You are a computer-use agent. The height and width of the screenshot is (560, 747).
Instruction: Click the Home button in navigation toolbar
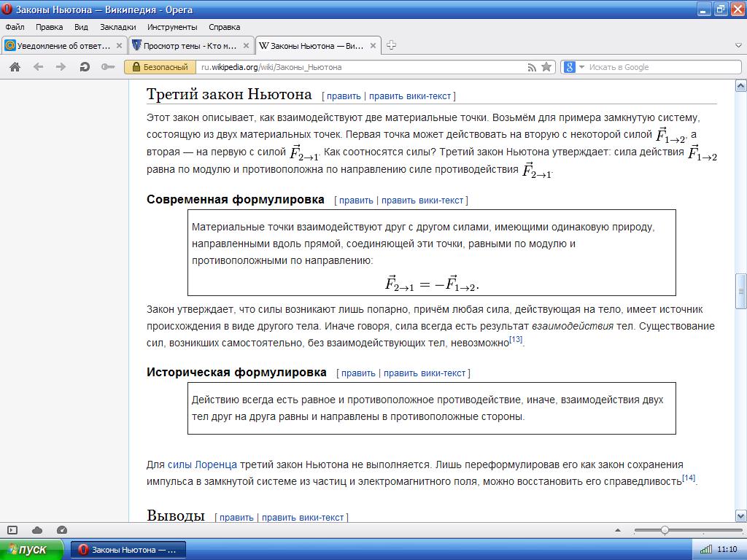pos(15,67)
